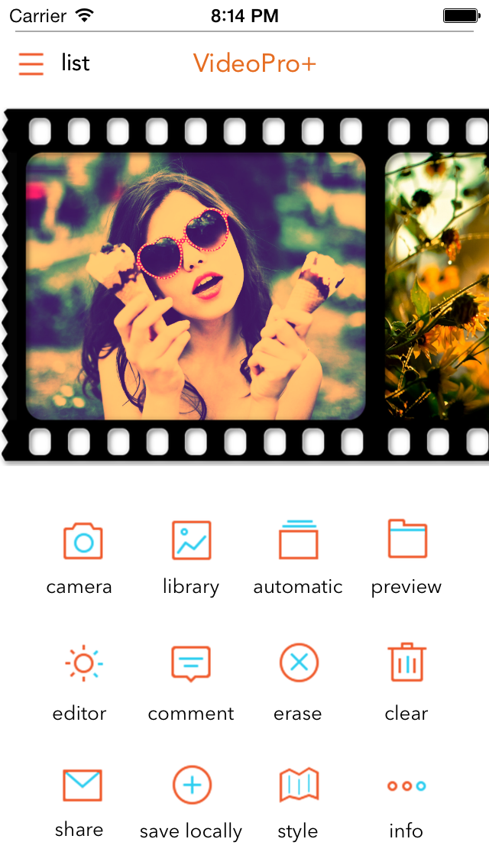Open the preview folder icon
This screenshot has height=868, width=489.
pos(407,539)
